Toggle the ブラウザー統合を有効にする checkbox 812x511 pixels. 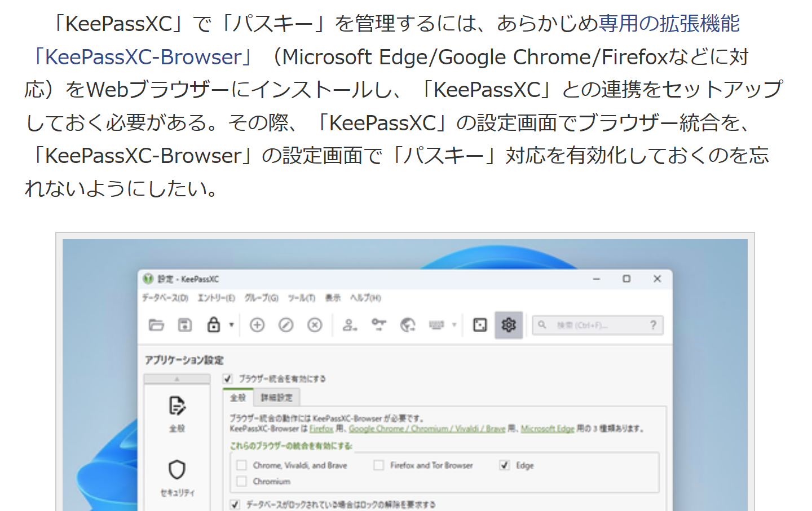point(228,378)
